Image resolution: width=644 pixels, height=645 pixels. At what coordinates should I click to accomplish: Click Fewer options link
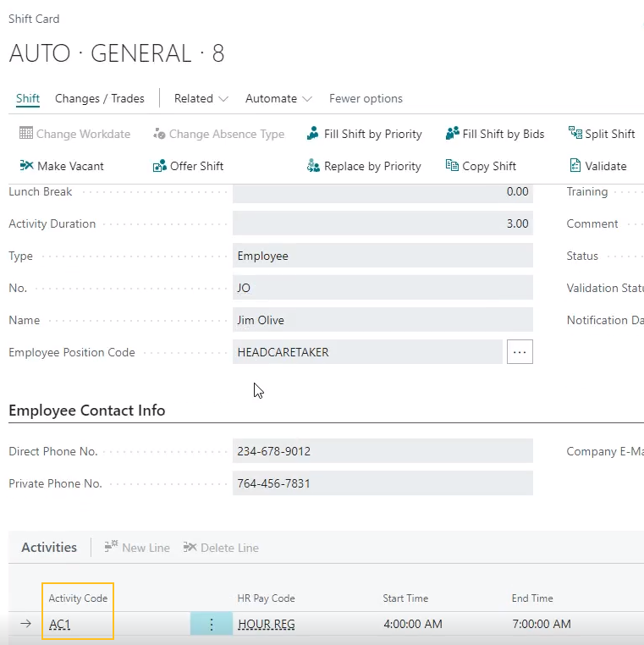(x=366, y=98)
